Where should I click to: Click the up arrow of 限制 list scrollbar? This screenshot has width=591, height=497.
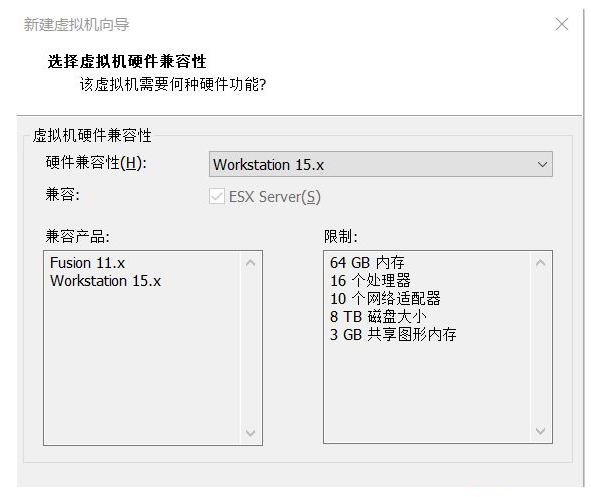coord(540,263)
